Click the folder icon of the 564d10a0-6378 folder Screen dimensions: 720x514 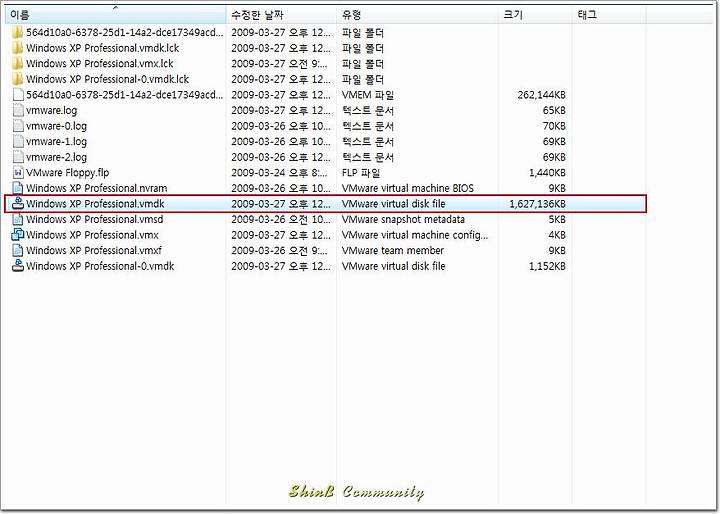17,33
